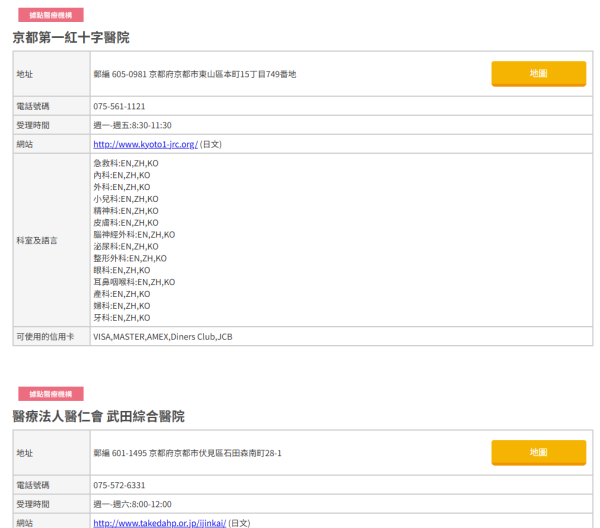Click the 醫療法人醫仁會 武田綜合醫院 heading
This screenshot has width=600, height=528.
pyautogui.click(x=98, y=416)
